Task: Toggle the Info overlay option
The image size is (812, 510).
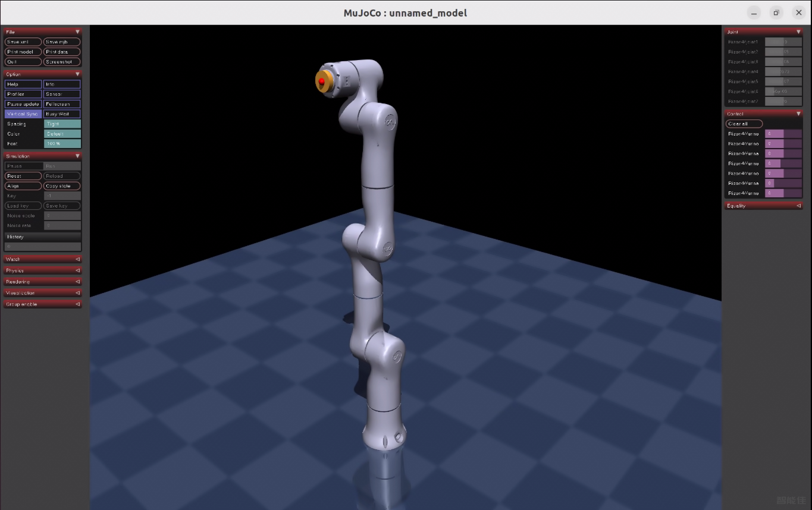Action: click(62, 84)
